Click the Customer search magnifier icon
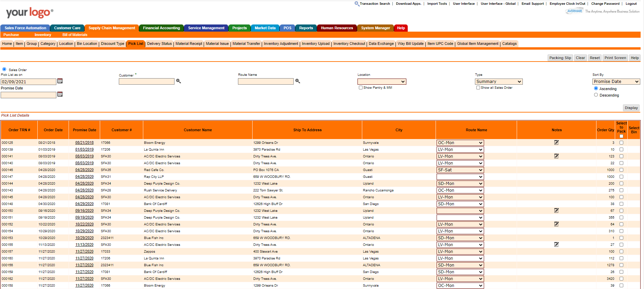 click(x=179, y=81)
